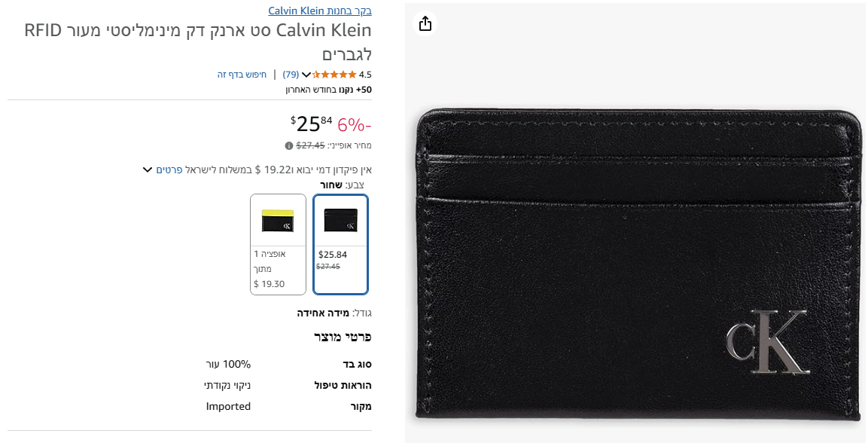Click the orange star rating icons
The image size is (868, 443).
coord(334,74)
